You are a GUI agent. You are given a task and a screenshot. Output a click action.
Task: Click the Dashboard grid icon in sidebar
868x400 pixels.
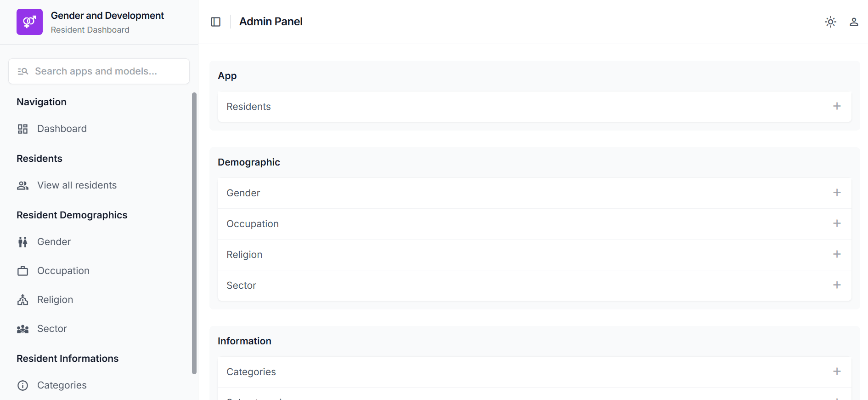tap(23, 129)
